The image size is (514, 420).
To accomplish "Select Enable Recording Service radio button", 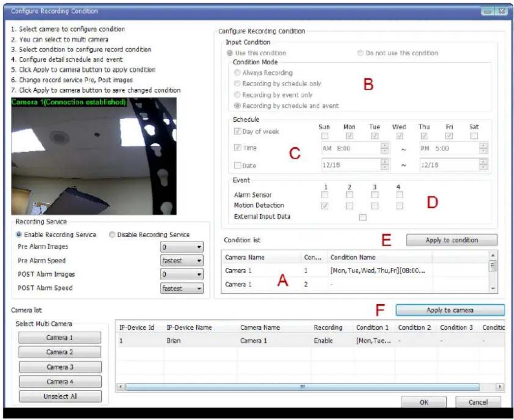I will (x=19, y=235).
